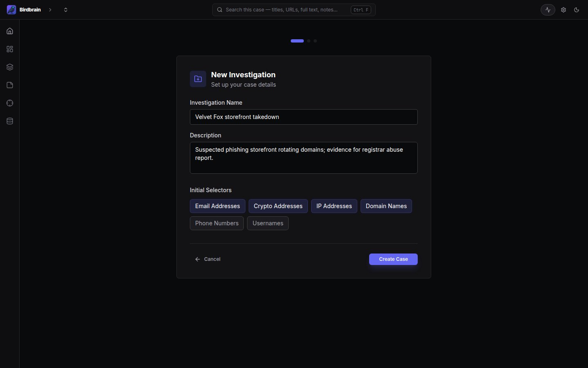Image resolution: width=588 pixels, height=368 pixels.
Task: Click the case search box
Action: click(294, 10)
